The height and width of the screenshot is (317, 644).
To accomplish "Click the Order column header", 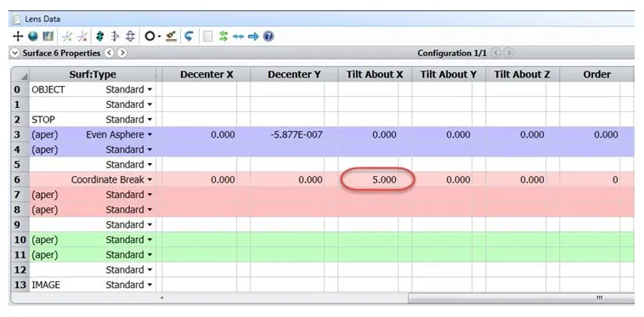I will [x=596, y=75].
